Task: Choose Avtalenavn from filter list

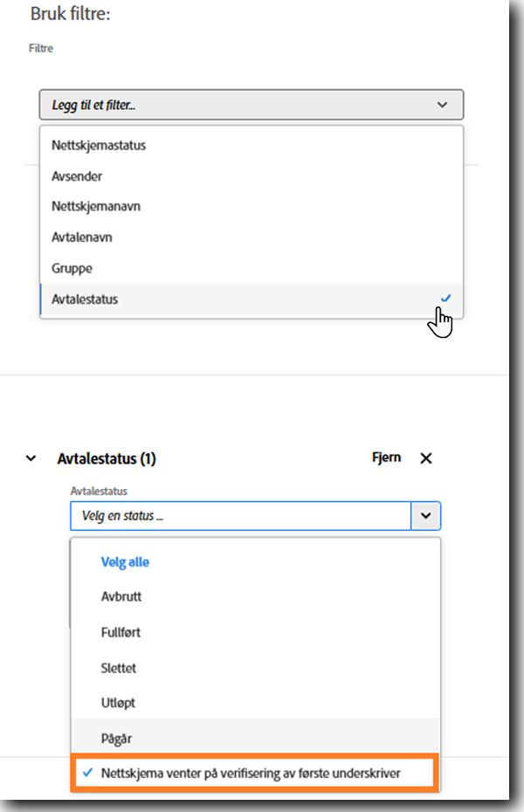Action: (252, 237)
